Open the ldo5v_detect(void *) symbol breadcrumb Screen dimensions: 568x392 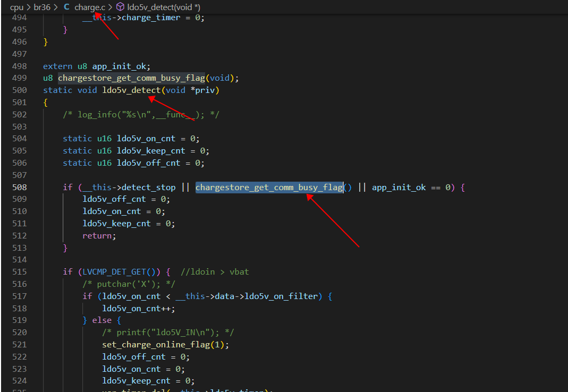[164, 7]
